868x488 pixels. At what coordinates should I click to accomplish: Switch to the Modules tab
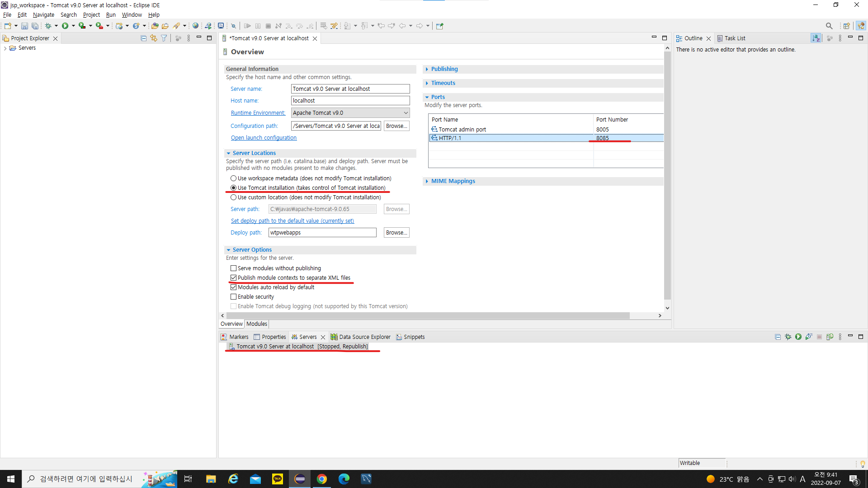click(x=256, y=324)
